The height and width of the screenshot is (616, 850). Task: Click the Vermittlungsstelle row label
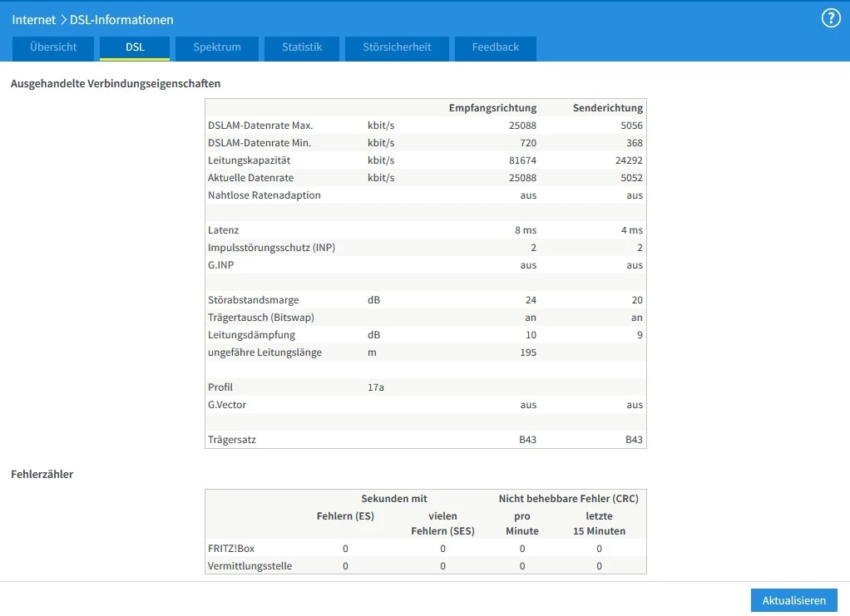click(x=250, y=566)
